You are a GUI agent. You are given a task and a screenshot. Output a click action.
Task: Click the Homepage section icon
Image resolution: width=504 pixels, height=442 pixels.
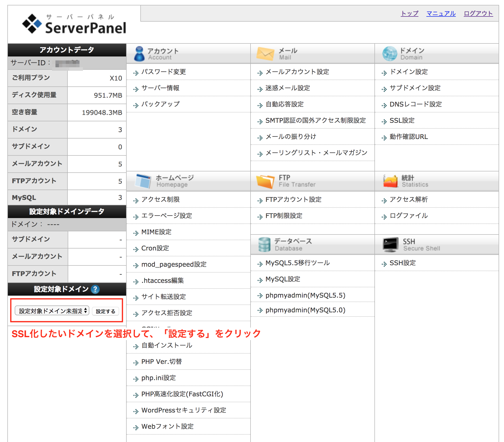[144, 181]
